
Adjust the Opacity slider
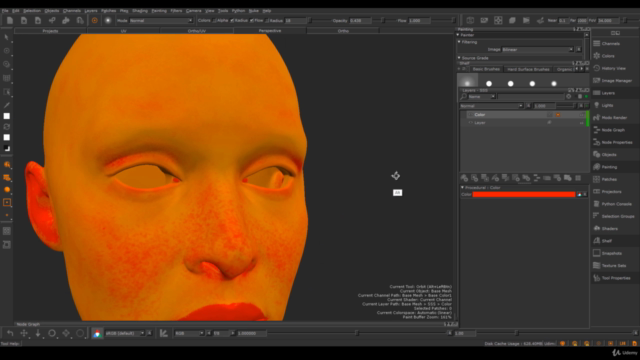point(382,20)
